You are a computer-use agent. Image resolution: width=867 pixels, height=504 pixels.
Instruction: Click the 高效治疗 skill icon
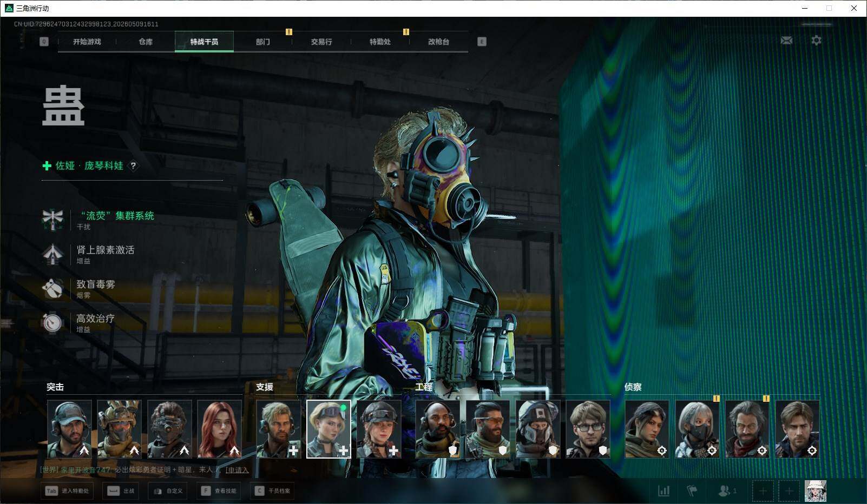pyautogui.click(x=52, y=322)
